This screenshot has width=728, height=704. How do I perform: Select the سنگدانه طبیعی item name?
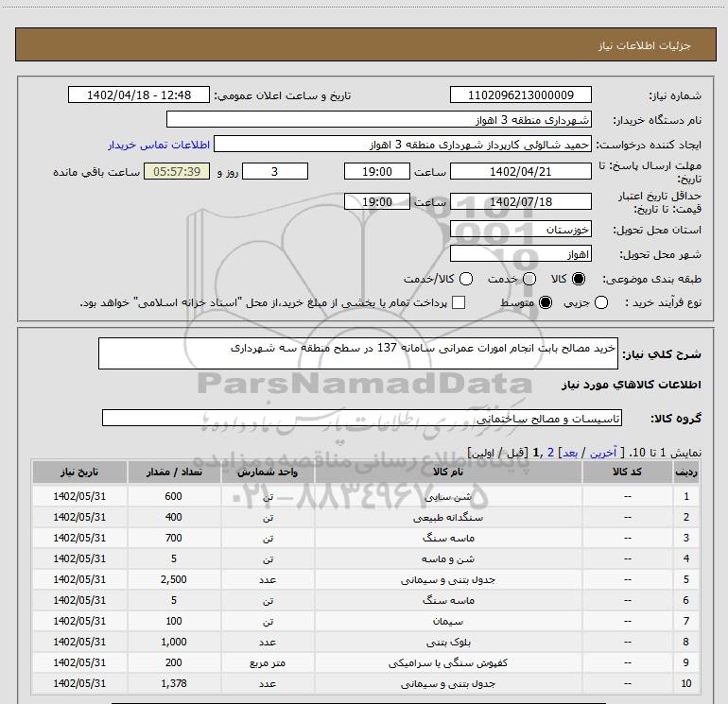tap(448, 517)
